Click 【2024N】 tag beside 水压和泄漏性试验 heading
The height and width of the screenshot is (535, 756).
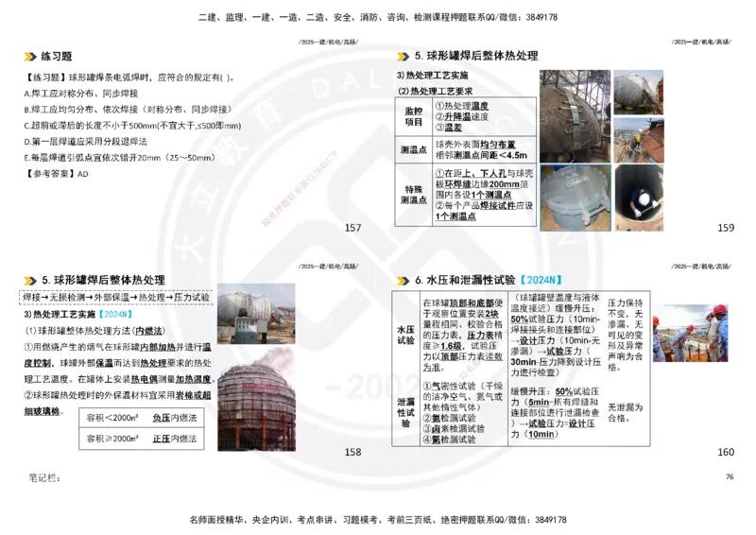tap(540, 281)
